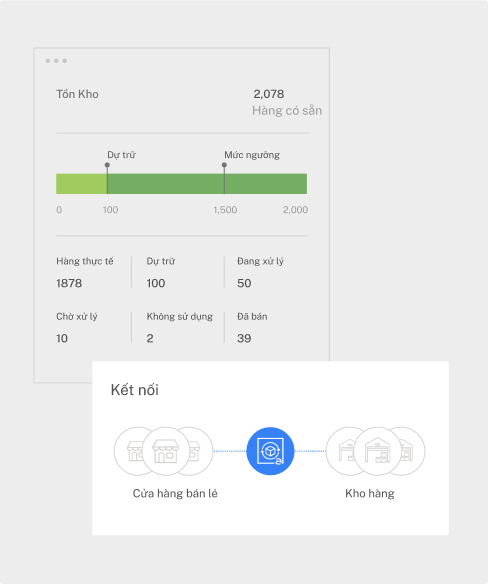Click the Đã bán value 39

point(244,339)
